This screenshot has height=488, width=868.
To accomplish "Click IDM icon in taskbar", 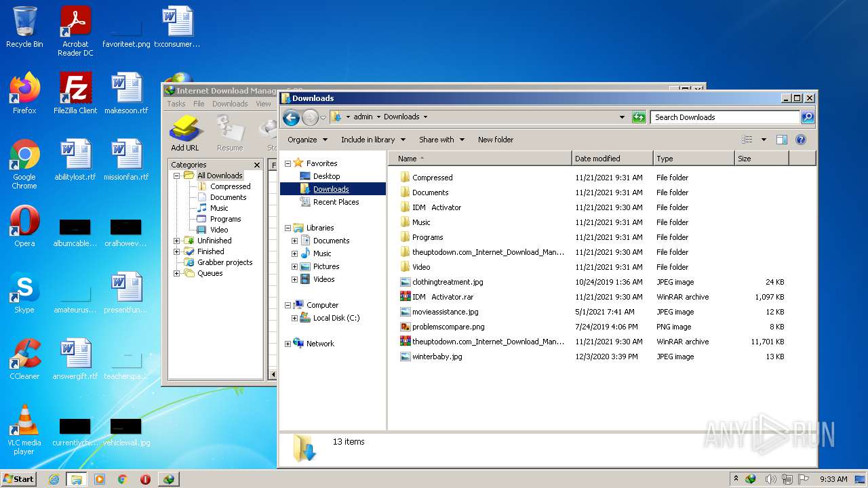I will (169, 479).
